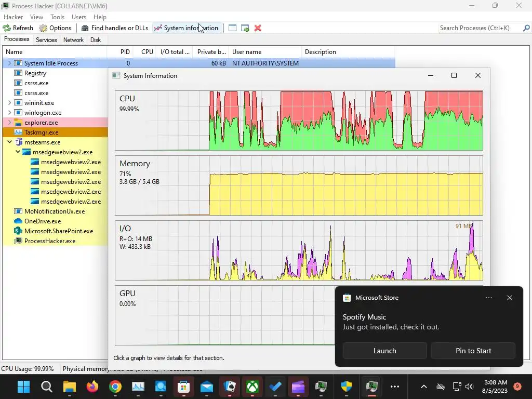
Task: Sort by the Name column header
Action: [55, 52]
